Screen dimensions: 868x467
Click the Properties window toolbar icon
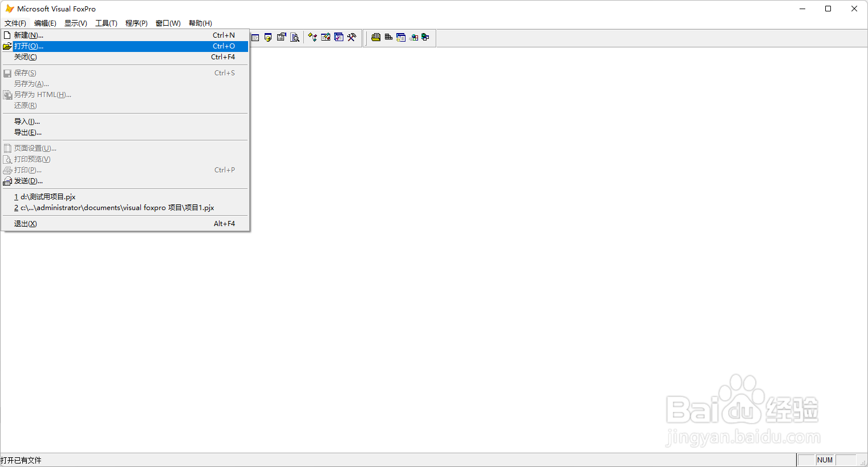(282, 37)
